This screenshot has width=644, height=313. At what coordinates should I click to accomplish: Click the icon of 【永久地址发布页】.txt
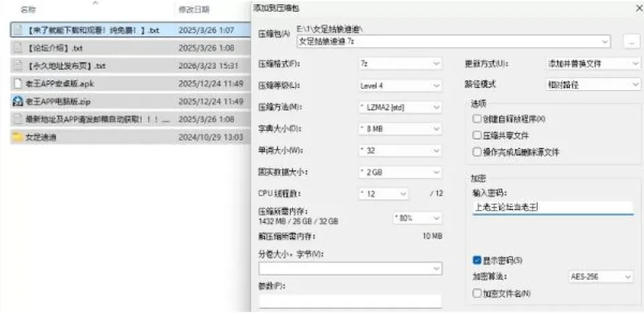point(17,66)
